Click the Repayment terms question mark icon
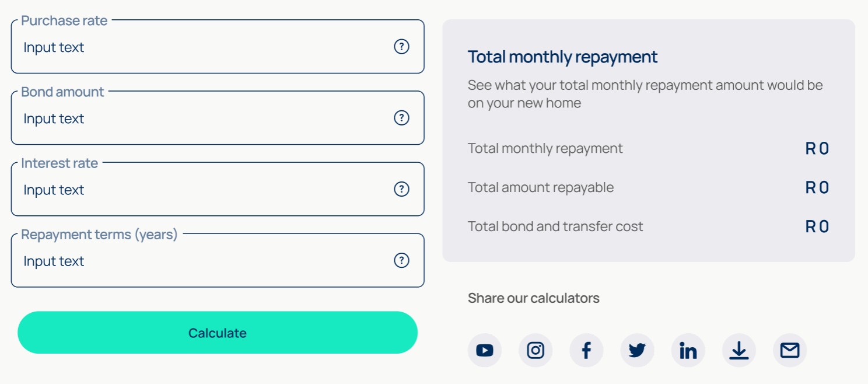The width and height of the screenshot is (868, 384). [401, 260]
